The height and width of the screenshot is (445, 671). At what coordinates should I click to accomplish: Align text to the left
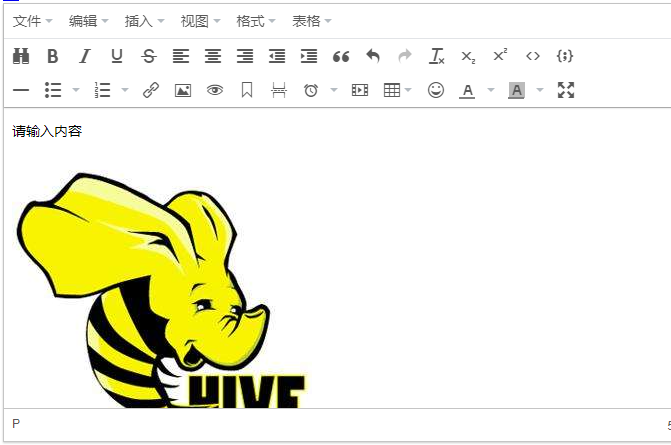181,56
